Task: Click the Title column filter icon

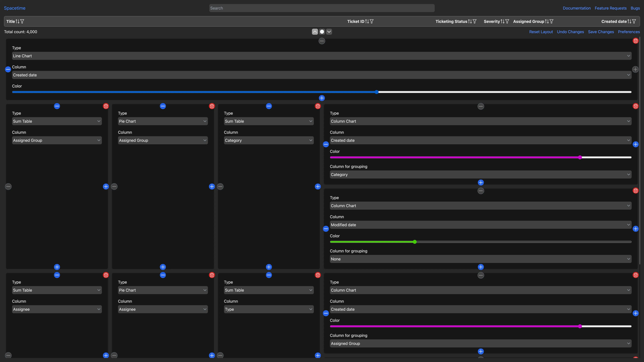Action: coord(22,21)
